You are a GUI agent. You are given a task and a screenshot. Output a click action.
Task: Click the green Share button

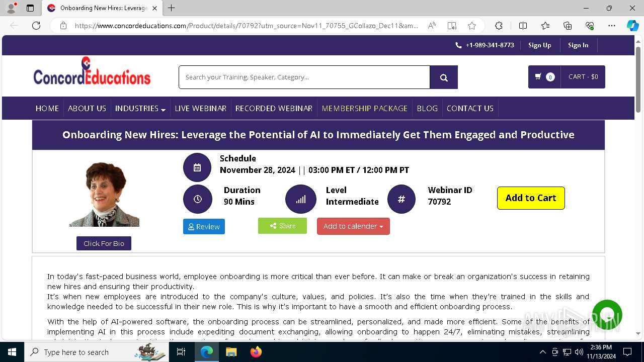282,226
